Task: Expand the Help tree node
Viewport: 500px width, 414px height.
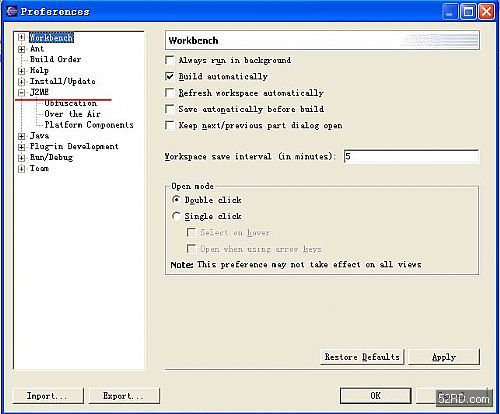Action: click(x=21, y=71)
